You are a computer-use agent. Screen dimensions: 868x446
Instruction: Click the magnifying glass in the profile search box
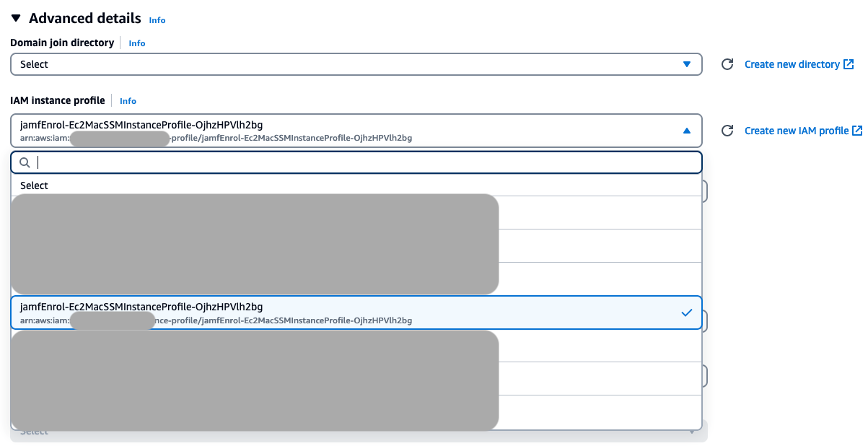point(25,162)
